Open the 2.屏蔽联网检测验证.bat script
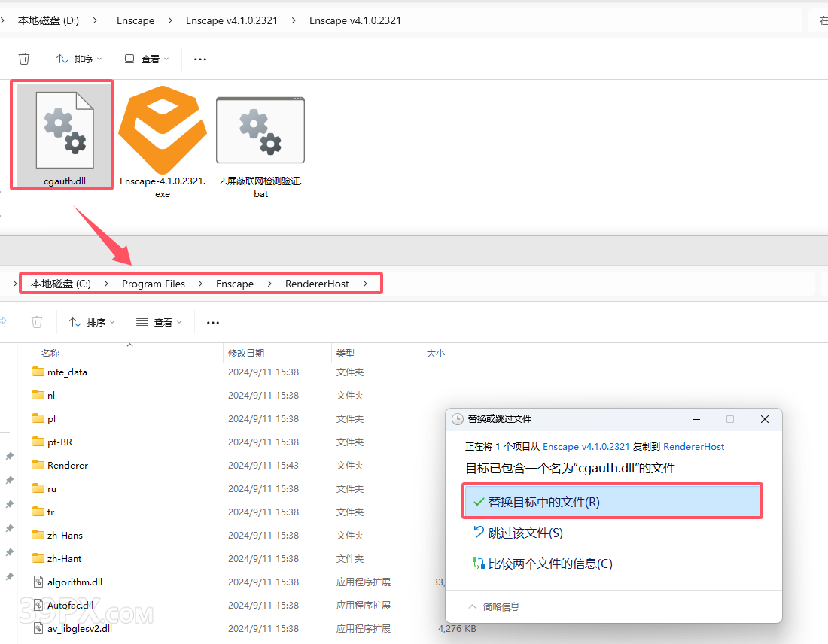 click(260, 128)
